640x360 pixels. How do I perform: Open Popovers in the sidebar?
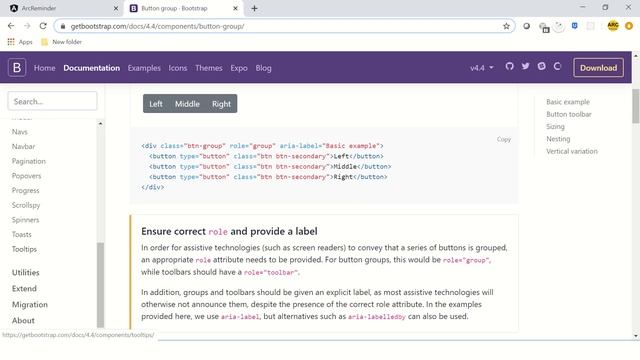[x=27, y=176]
